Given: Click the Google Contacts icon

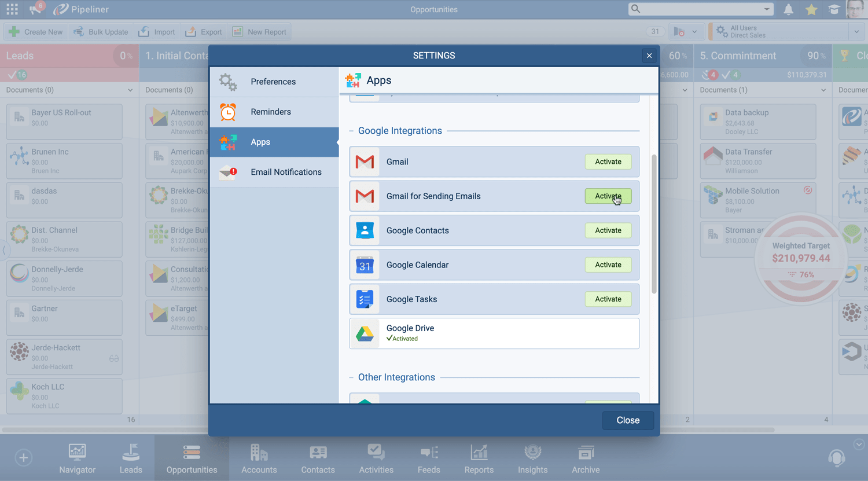Looking at the screenshot, I should (365, 230).
